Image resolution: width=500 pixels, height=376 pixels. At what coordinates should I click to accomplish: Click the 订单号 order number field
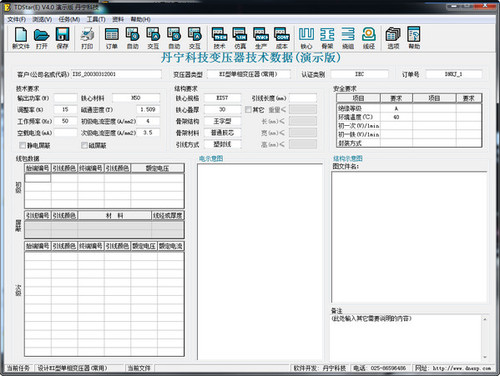[x=454, y=74]
